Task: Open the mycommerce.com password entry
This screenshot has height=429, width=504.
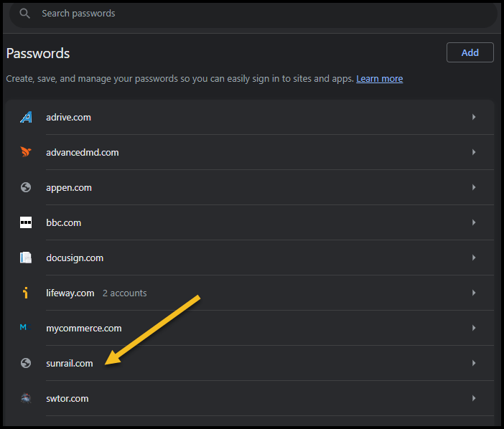Action: point(250,328)
